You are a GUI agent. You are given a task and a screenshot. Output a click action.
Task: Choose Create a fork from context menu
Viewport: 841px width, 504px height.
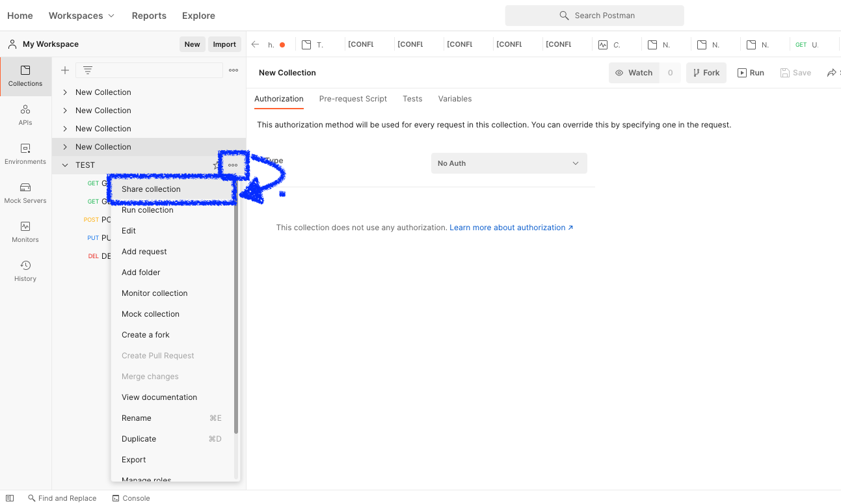172,335
